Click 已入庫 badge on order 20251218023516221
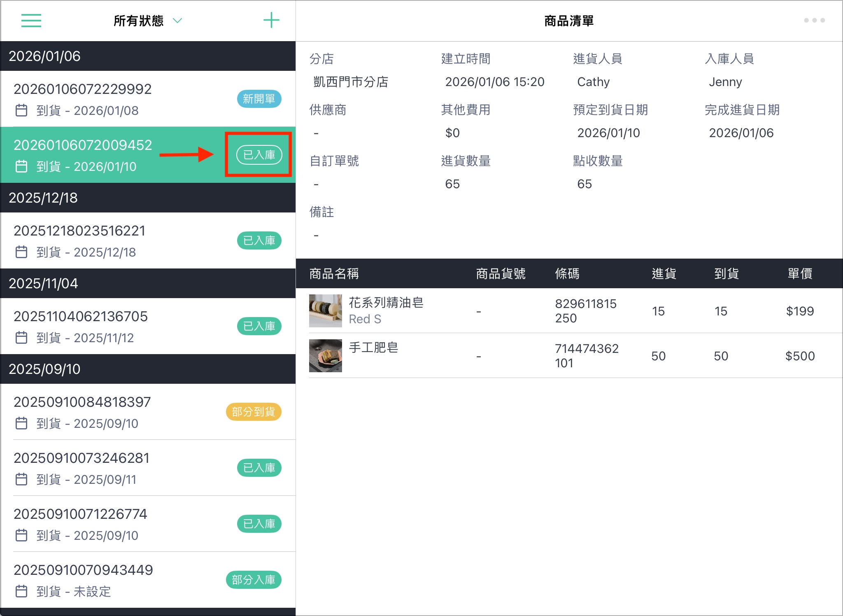843x616 pixels. click(259, 240)
